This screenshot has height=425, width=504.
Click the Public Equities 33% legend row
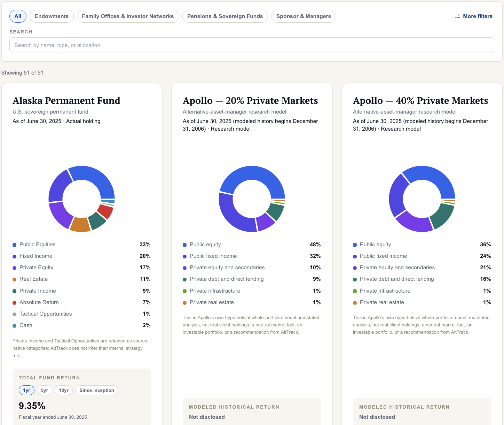pyautogui.click(x=81, y=245)
